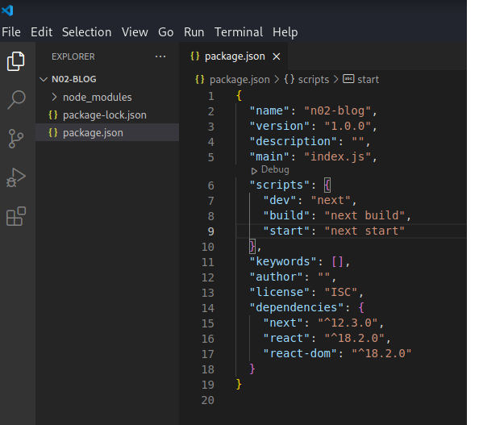The height and width of the screenshot is (425, 504).
Task: Open the Source Control view icon
Action: [16, 139]
